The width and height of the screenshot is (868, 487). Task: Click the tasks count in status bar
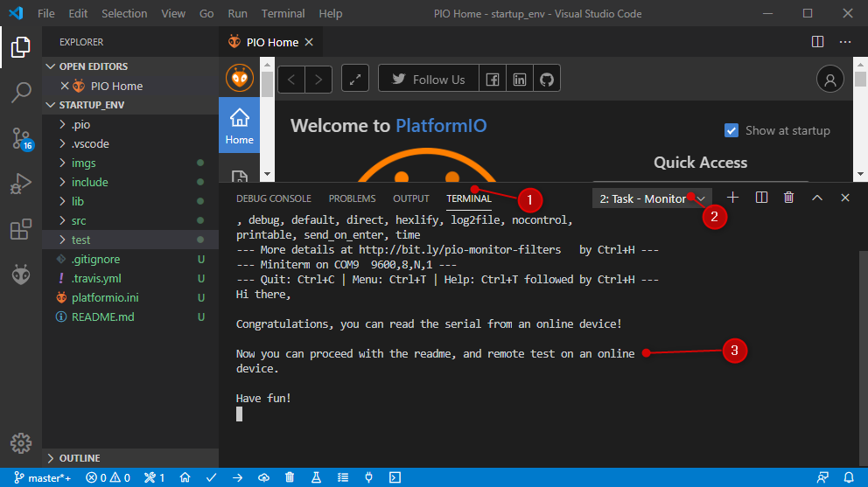click(x=155, y=477)
